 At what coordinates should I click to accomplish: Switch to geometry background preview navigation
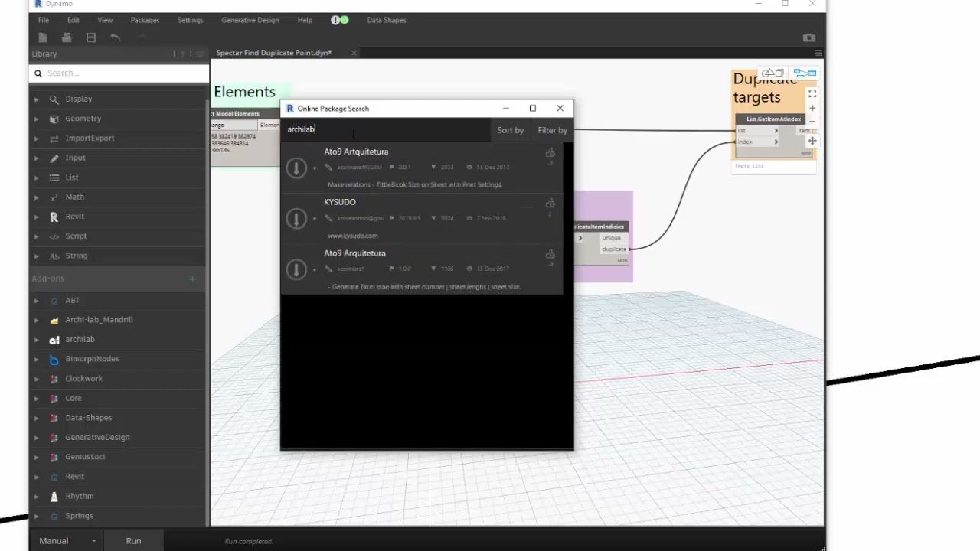pyautogui.click(x=773, y=73)
